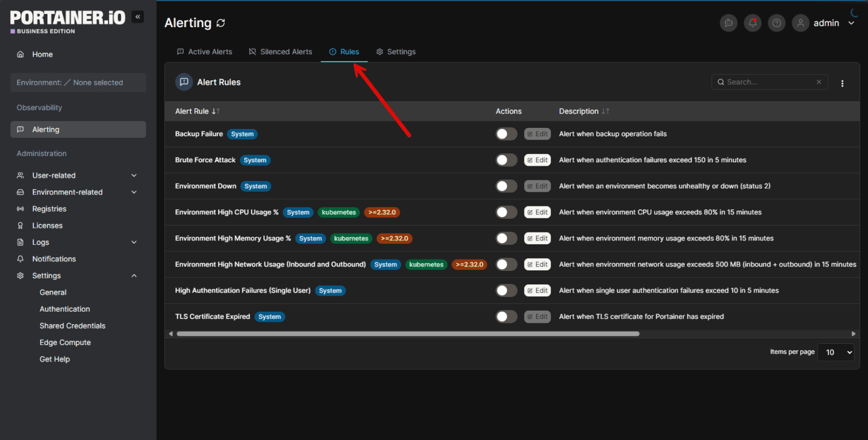Collapse the sidebar with the double-chevron button
The image size is (868, 440).
(x=137, y=16)
